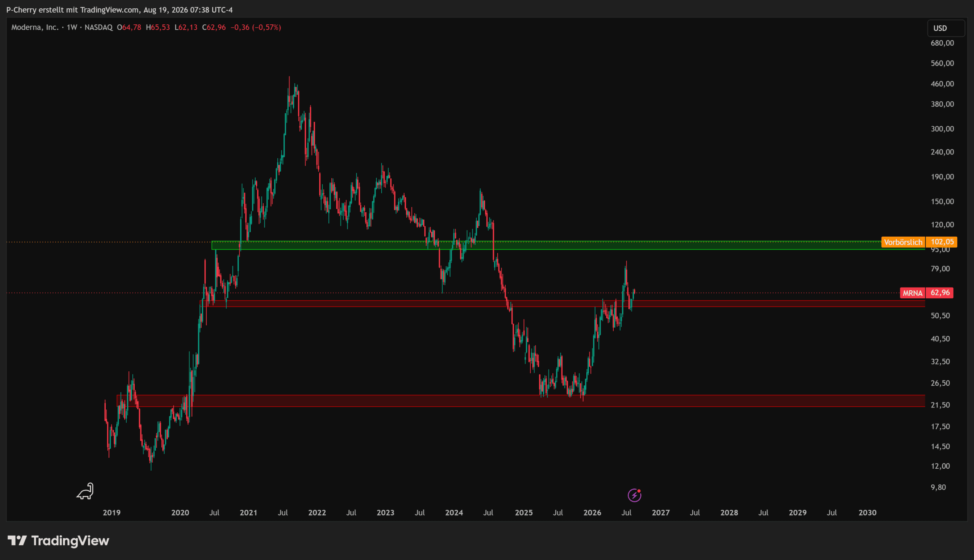The height and width of the screenshot is (560, 974).
Task: Click the 2021 time axis label
Action: (248, 513)
